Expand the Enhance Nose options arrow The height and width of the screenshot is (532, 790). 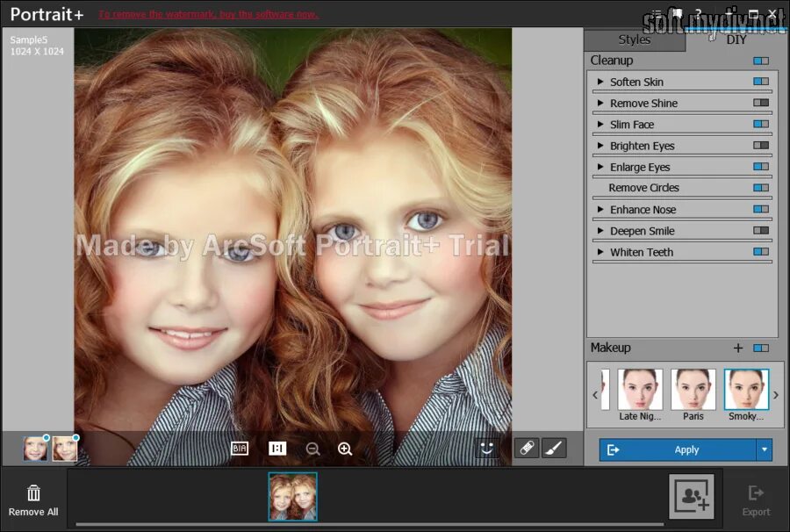600,209
